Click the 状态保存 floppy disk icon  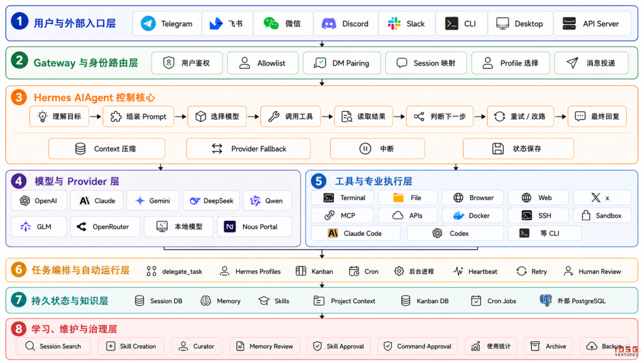tap(498, 149)
